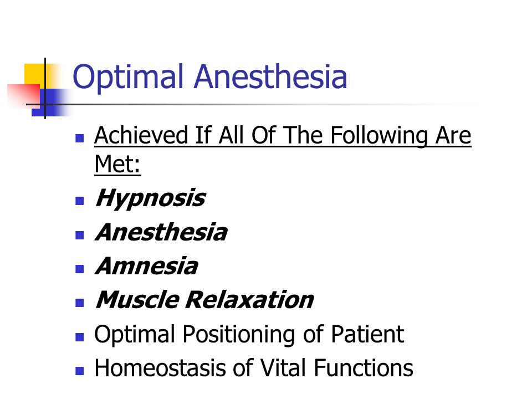532x399 pixels.
Task: Select 'Optimal Positioning of Patient' line
Action: pyautogui.click(x=249, y=335)
